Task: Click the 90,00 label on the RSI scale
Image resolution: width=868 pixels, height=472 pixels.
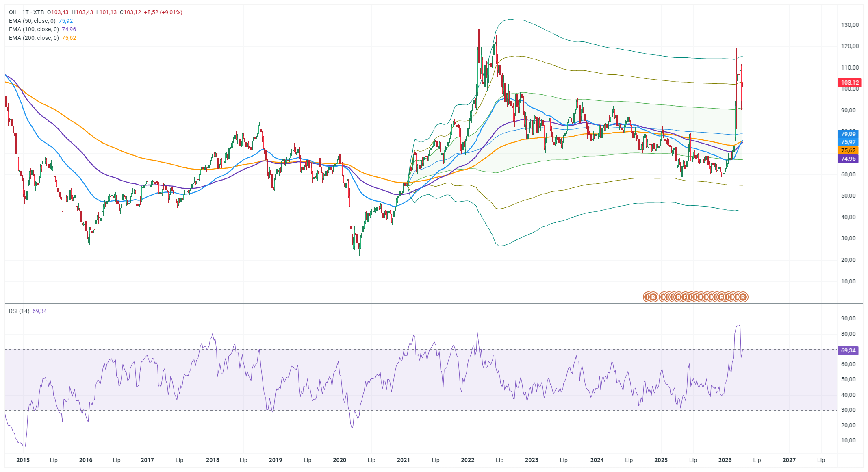Action: point(848,318)
